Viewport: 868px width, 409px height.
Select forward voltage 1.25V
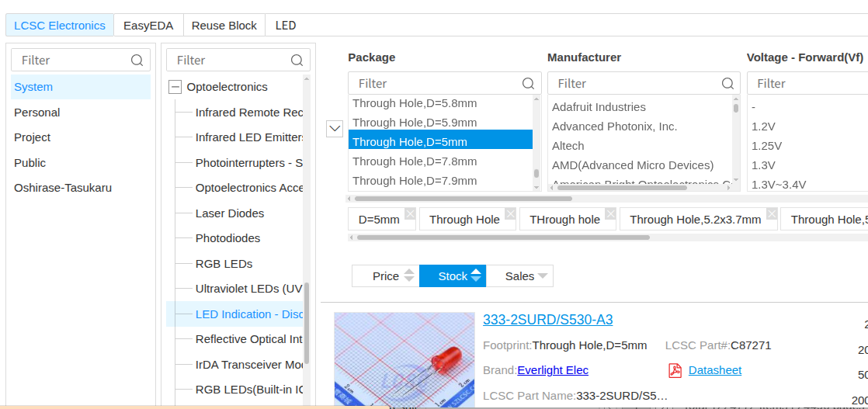click(767, 146)
